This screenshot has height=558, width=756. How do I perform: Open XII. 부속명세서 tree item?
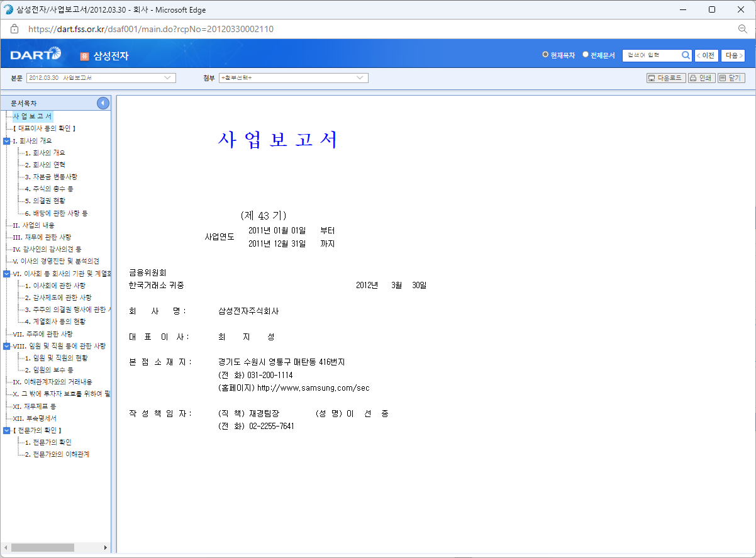pos(35,418)
